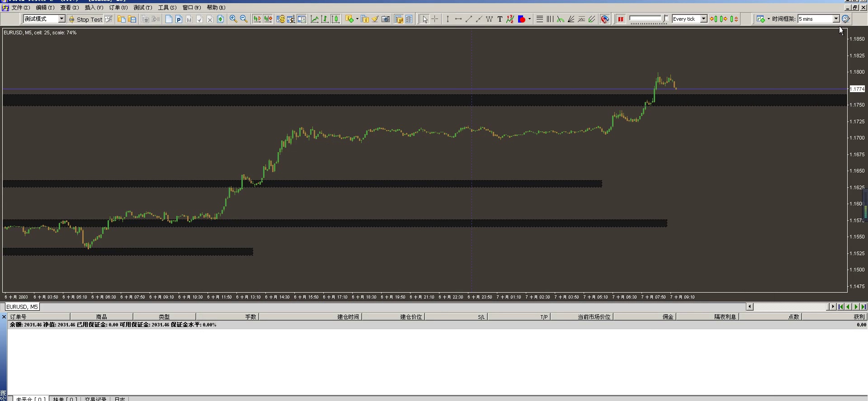The width and height of the screenshot is (868, 401).
Task: Close the orders panel with X
Action: click(4, 317)
